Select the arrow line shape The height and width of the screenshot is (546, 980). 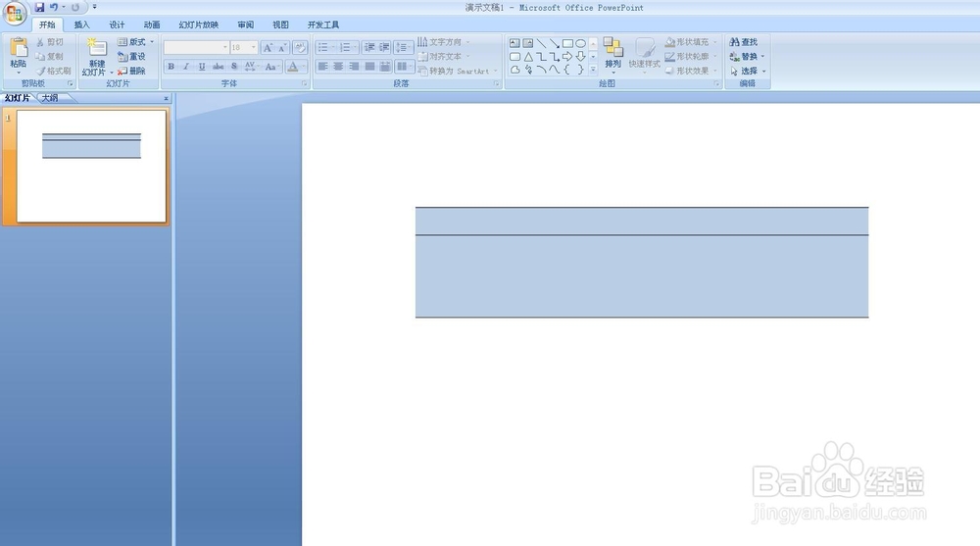pyautogui.click(x=555, y=43)
